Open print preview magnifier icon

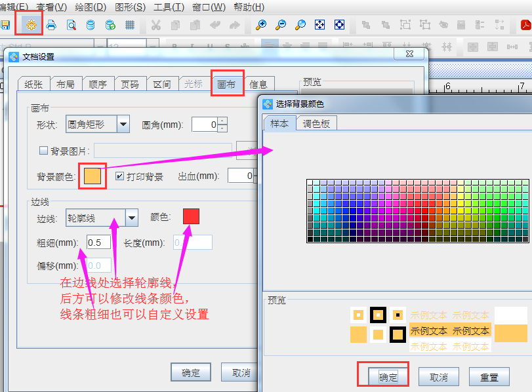71,25
